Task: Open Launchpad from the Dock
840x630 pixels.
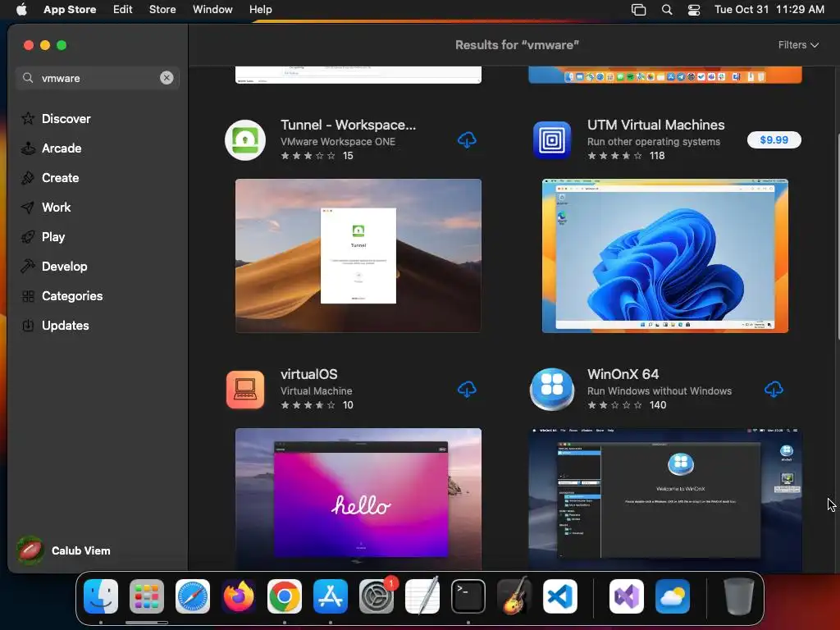Action: [146, 596]
